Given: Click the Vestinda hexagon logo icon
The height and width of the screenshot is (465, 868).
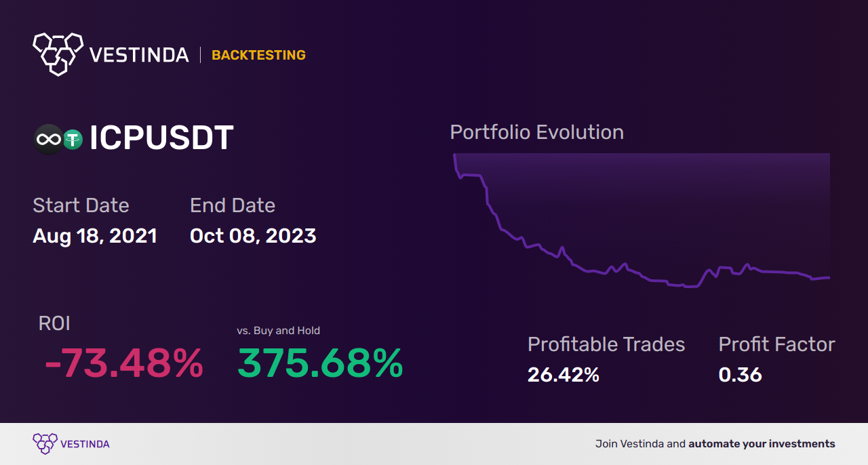Looking at the screenshot, I should pos(58,53).
